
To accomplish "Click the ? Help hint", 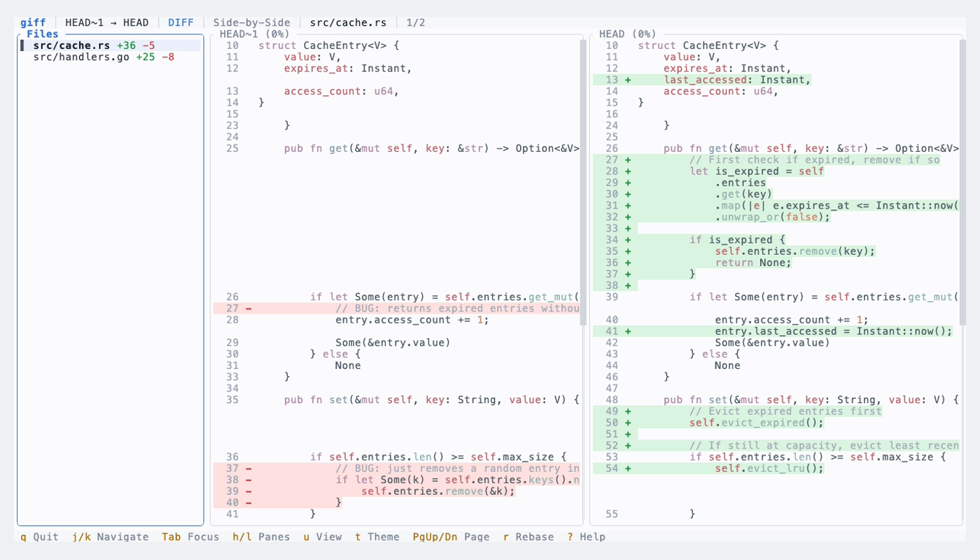I will click(x=587, y=537).
